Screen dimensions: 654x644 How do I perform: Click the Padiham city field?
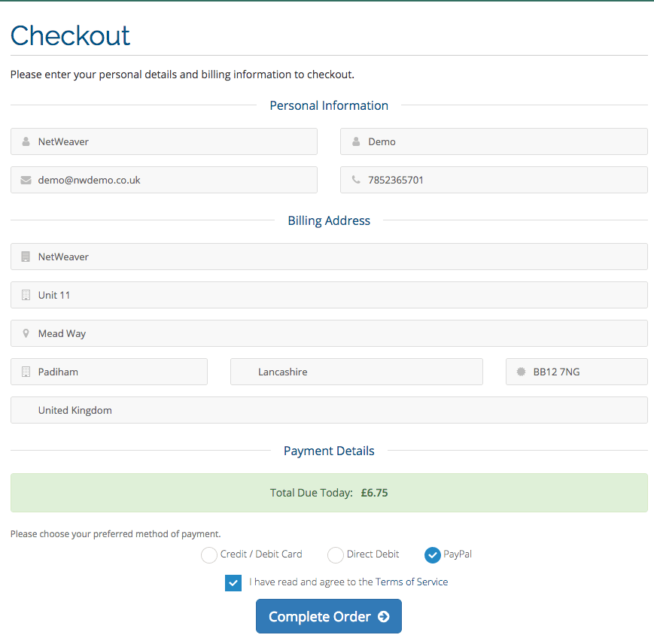pos(109,372)
